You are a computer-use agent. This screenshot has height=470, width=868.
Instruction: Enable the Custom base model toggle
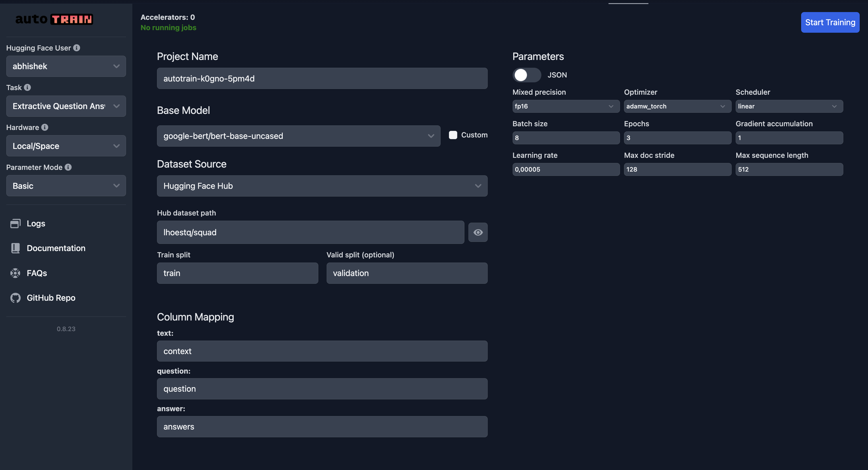click(x=453, y=134)
